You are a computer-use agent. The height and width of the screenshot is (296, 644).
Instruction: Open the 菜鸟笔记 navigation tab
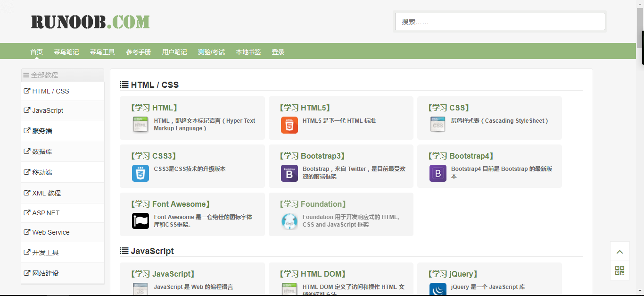tap(66, 52)
